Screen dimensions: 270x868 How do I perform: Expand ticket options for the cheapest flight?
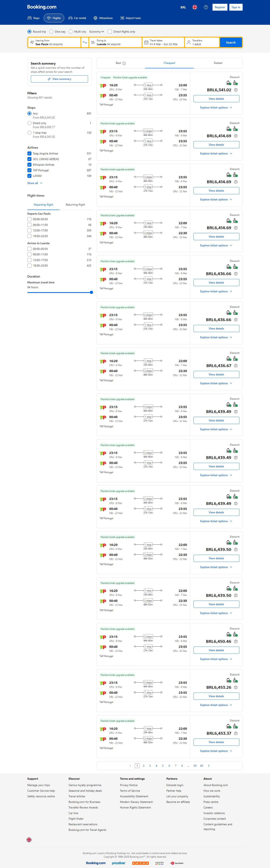point(216,108)
